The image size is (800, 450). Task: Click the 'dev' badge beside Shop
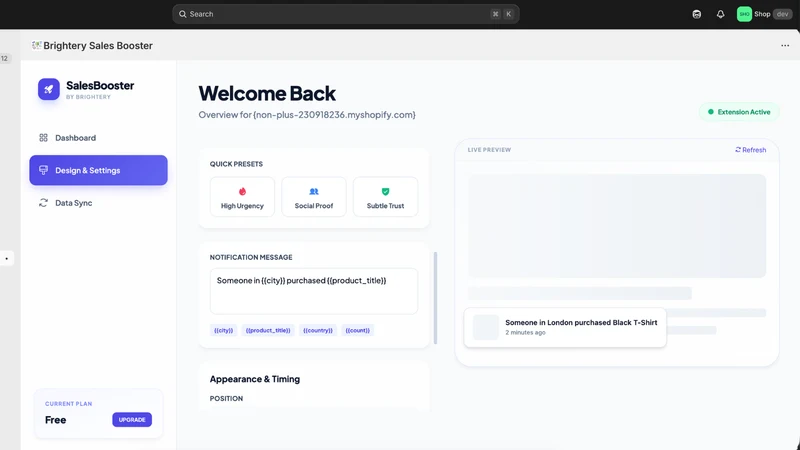(783, 14)
